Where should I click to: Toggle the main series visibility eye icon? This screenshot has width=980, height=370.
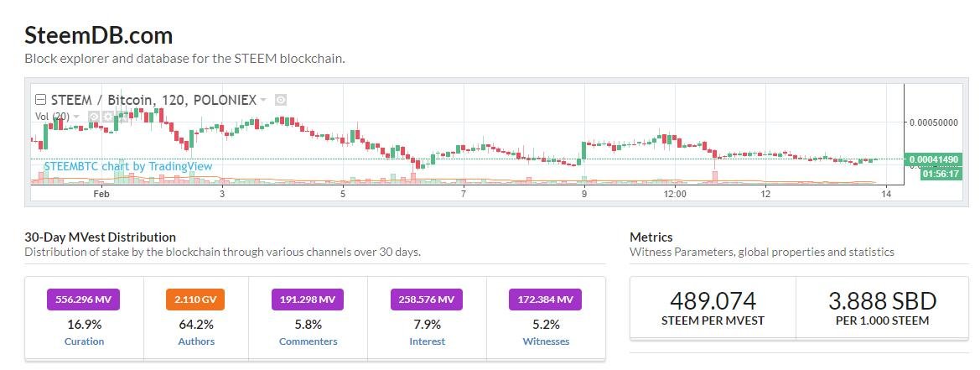coord(281,100)
